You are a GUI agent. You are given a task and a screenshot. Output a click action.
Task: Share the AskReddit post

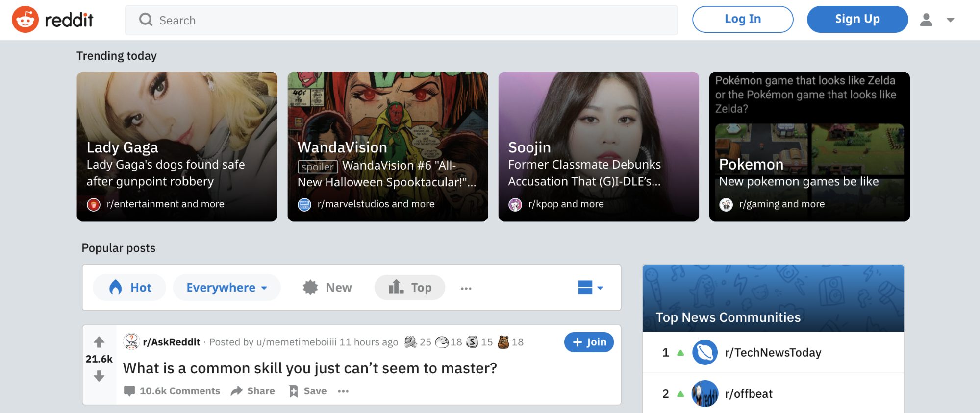[253, 391]
